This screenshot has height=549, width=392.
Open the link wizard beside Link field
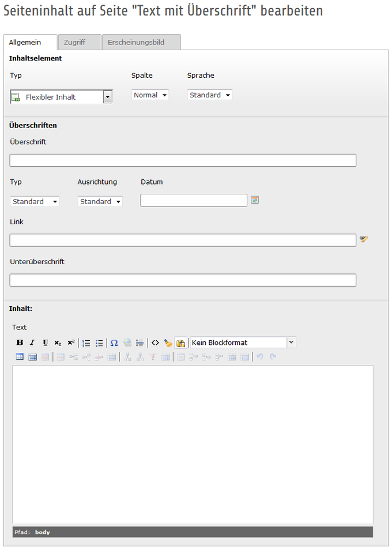pos(364,239)
